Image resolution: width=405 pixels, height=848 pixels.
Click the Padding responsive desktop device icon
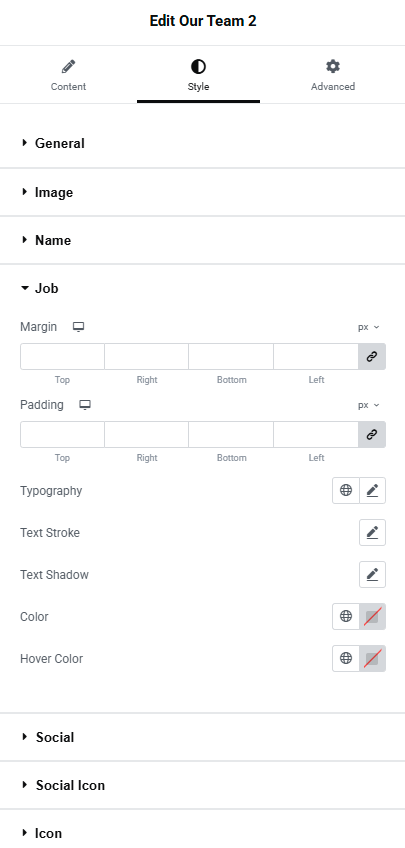tap(85, 405)
